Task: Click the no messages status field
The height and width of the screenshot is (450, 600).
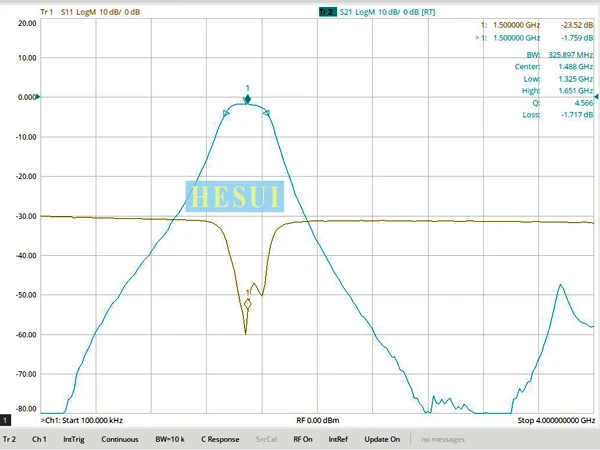Action: tap(443, 439)
